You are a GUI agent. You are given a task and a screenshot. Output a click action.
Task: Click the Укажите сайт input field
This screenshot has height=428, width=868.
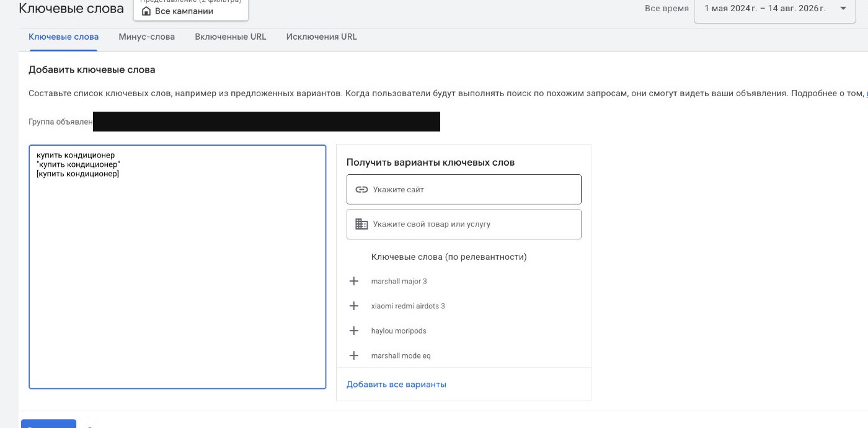(464, 190)
